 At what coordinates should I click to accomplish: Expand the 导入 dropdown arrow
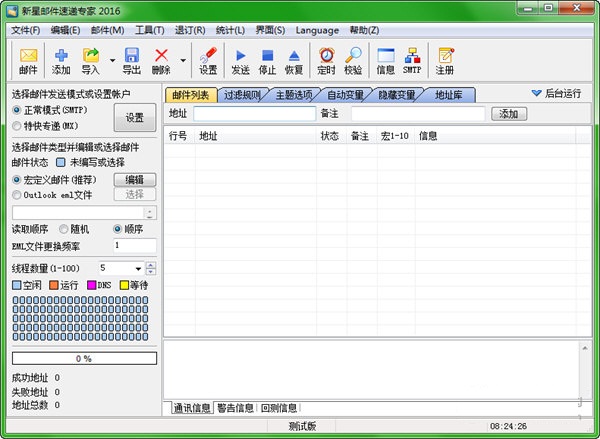(x=111, y=61)
